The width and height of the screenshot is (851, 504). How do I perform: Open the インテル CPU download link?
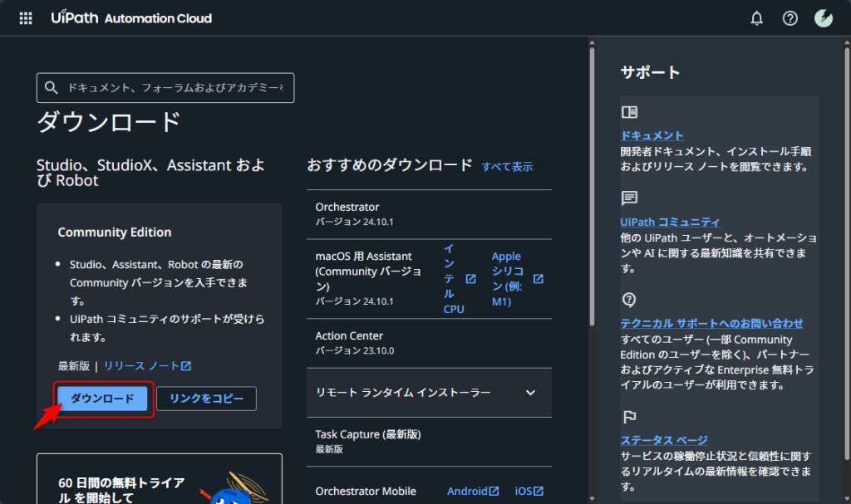[x=454, y=279]
